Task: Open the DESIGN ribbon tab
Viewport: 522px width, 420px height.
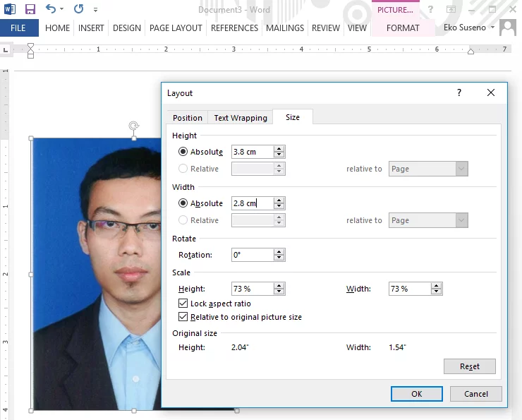Action: pyautogui.click(x=127, y=28)
